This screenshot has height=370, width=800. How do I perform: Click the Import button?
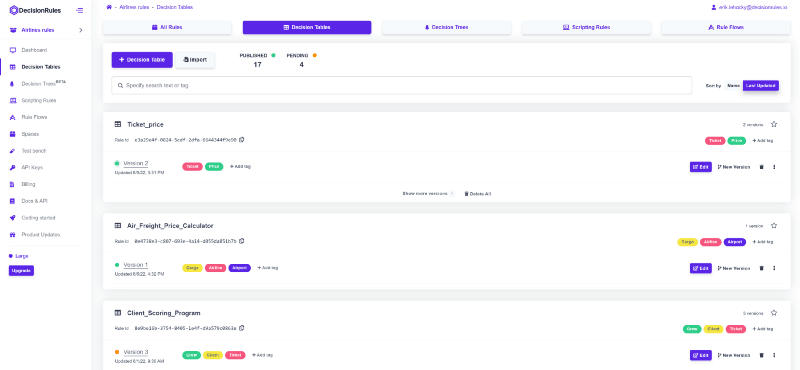coord(195,60)
